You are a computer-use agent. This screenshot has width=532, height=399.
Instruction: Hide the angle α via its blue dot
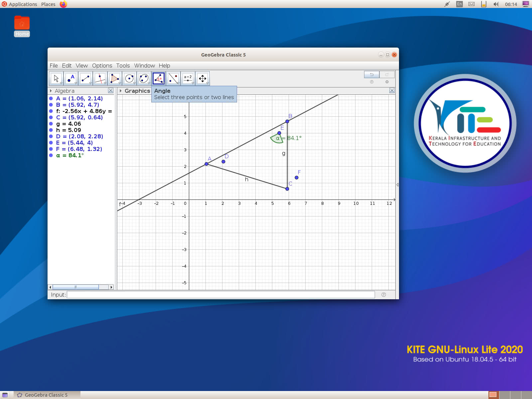52,155
